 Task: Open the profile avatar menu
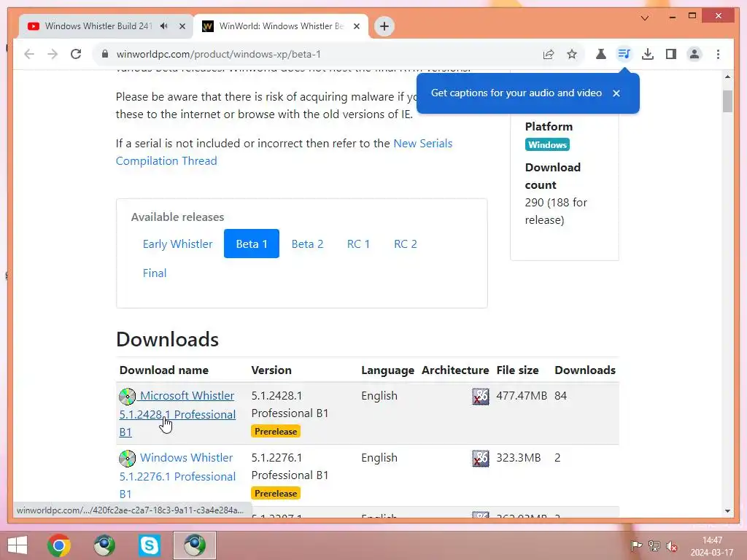(694, 54)
